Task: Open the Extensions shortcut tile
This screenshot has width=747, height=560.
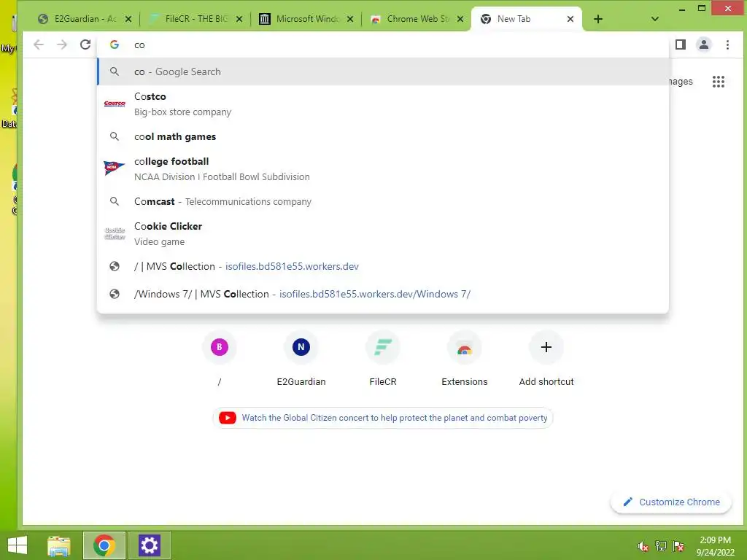Action: coord(465,359)
